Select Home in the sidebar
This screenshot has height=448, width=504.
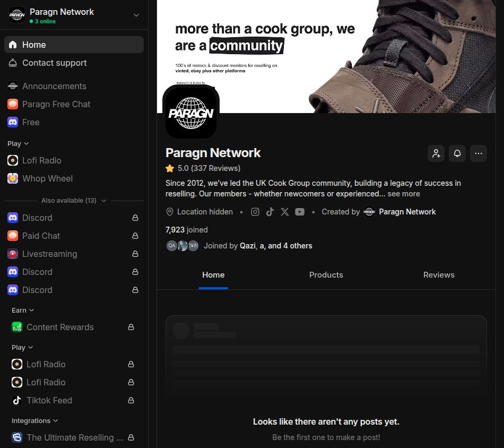(x=74, y=45)
